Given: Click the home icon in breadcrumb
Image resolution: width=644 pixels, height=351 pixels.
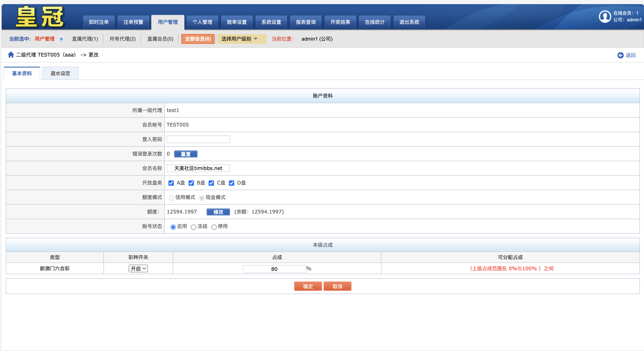Looking at the screenshot, I should [11, 54].
